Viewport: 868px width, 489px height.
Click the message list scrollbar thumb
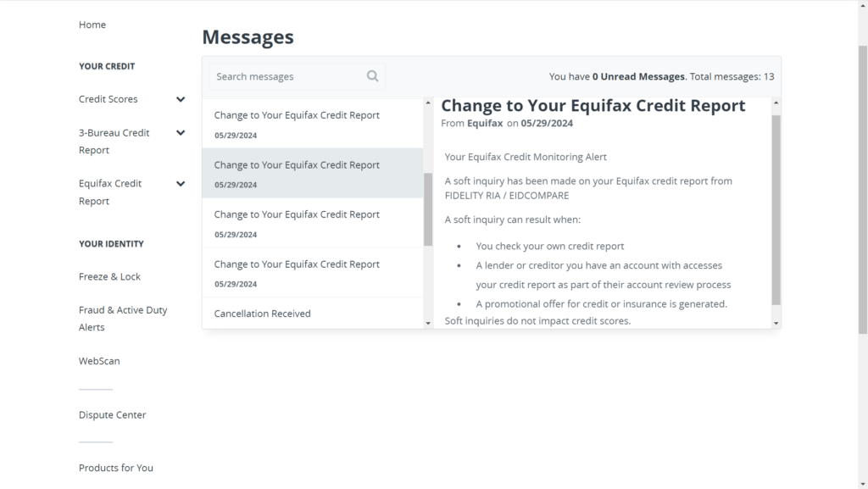point(428,209)
